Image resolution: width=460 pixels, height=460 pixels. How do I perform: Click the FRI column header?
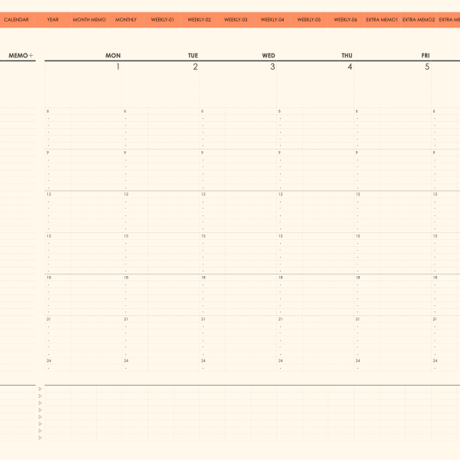coord(425,55)
